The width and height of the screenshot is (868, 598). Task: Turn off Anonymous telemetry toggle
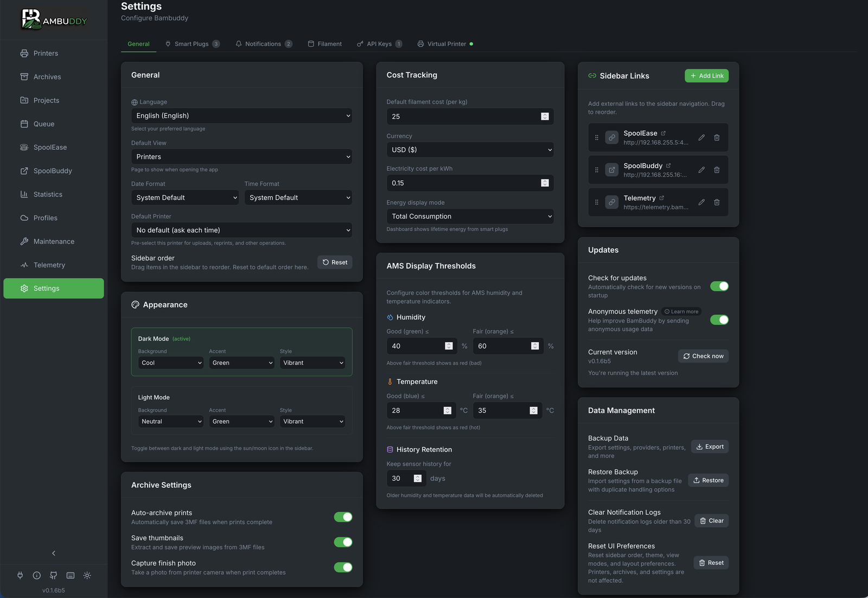point(719,320)
